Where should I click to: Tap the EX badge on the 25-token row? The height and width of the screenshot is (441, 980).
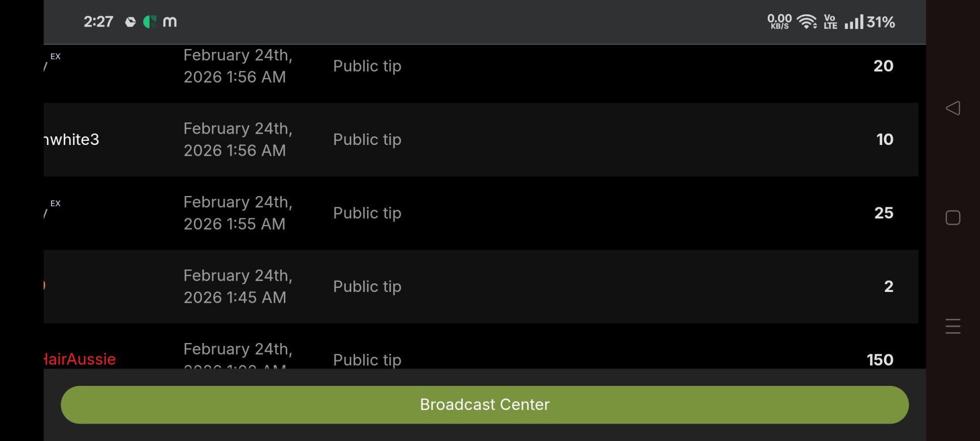coord(55,204)
